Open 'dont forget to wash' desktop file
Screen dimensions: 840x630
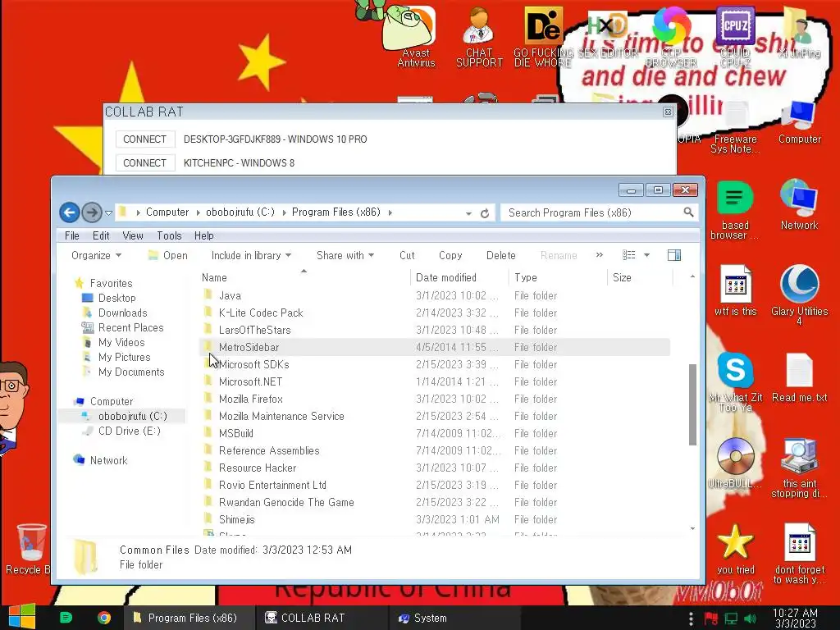click(x=799, y=554)
